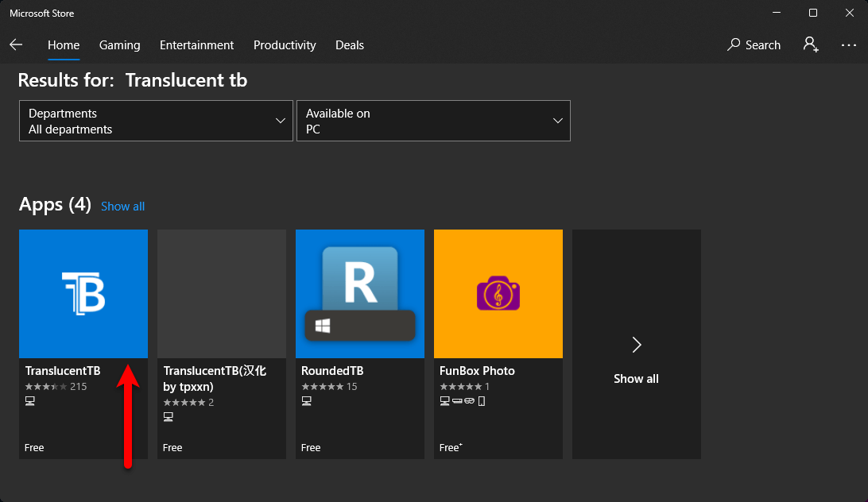Image resolution: width=868 pixels, height=502 pixels.
Task: Click the device icons under FunBox Photo
Action: click(x=463, y=400)
